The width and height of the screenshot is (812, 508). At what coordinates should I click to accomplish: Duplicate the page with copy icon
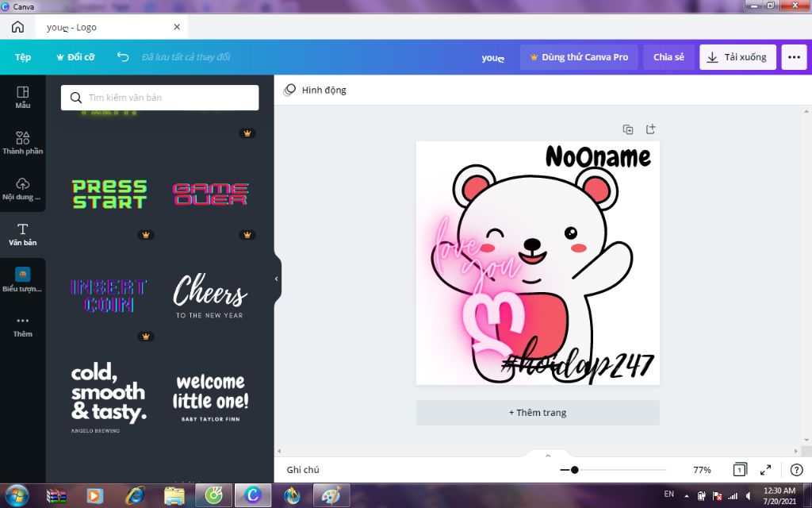(628, 129)
